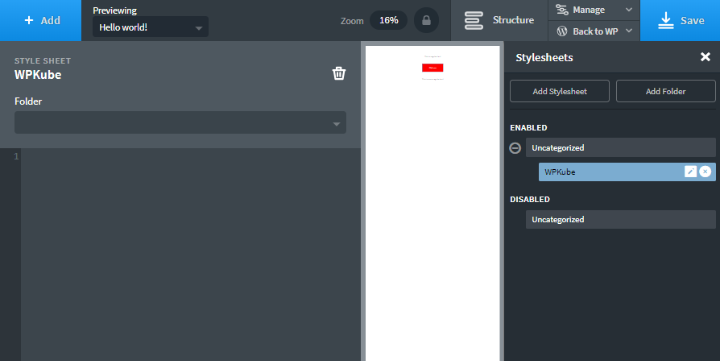Open the Back to WP menu
This screenshot has width=720, height=361.
594,31
